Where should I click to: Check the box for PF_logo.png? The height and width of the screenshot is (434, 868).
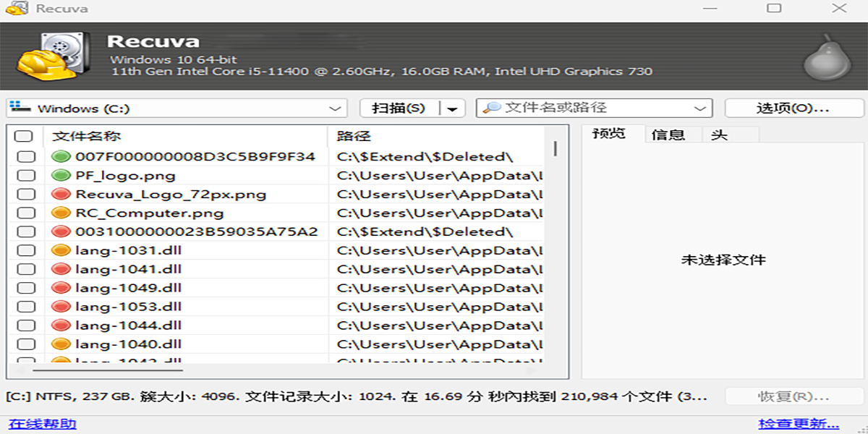(26, 175)
